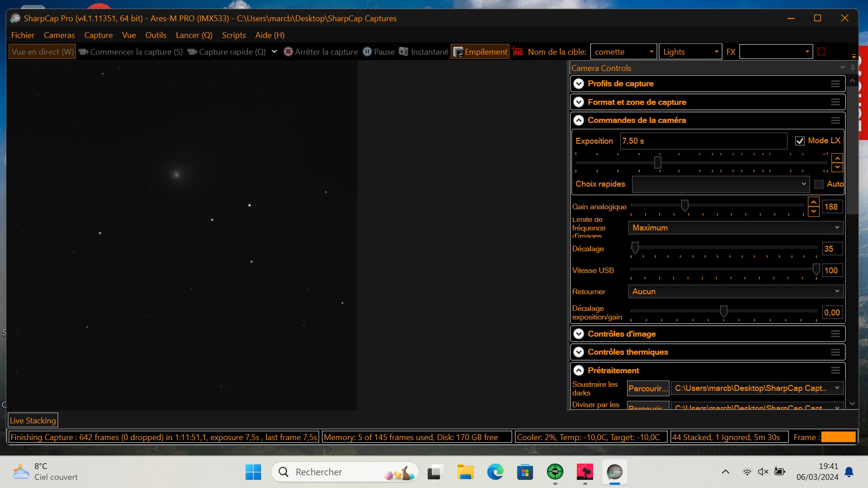Image resolution: width=868 pixels, height=488 pixels.
Task: Click Parcourir button for Soustraire les darks
Action: [x=648, y=388]
